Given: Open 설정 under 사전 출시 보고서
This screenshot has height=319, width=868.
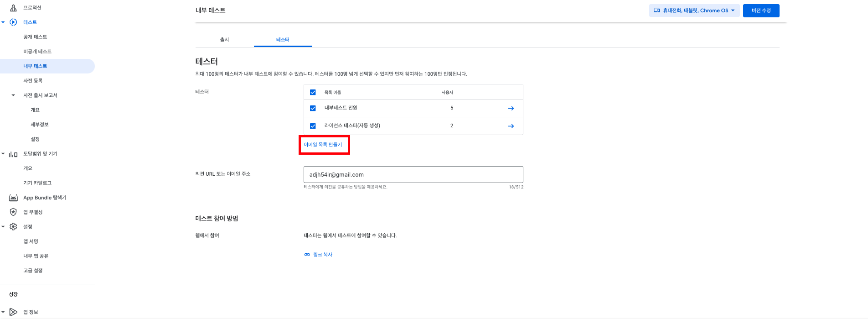Looking at the screenshot, I should (x=35, y=139).
